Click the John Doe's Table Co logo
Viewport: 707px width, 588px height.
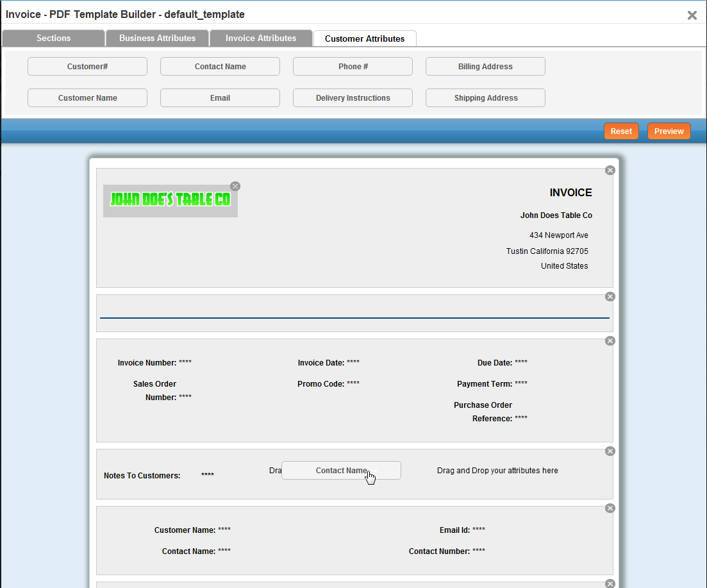170,200
